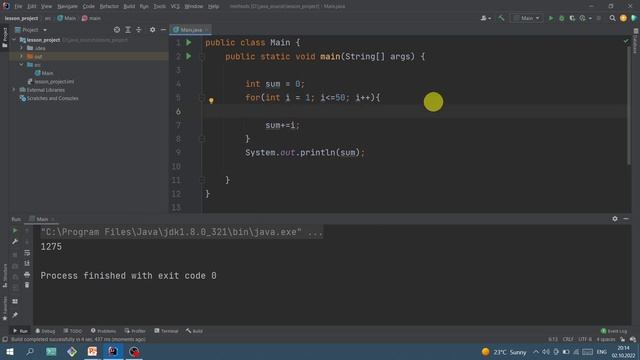Click the wrench icon in the Run panel toolbar

[x=15, y=242]
